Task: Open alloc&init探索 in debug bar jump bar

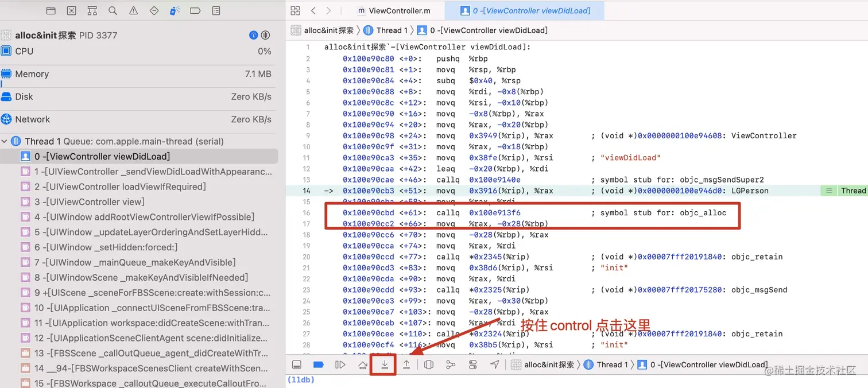Action: click(542, 364)
